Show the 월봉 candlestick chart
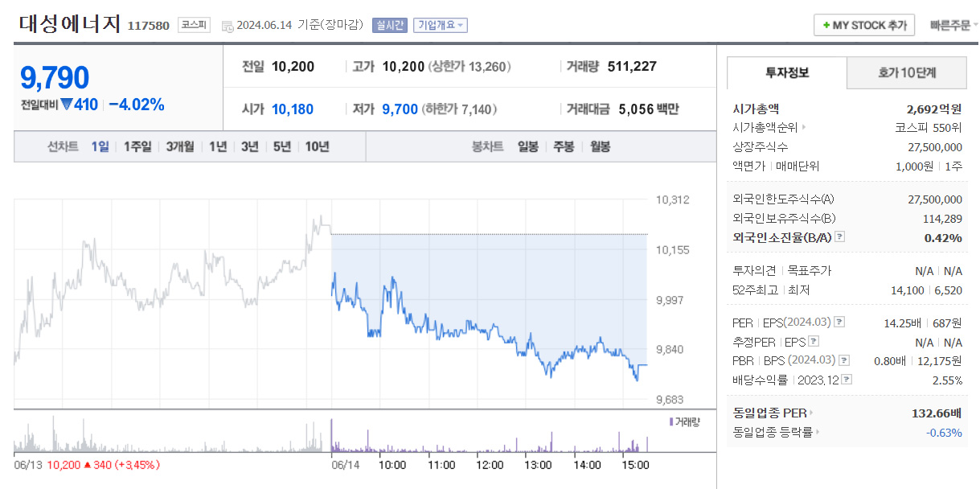The height and width of the screenshot is (489, 980). [601, 146]
